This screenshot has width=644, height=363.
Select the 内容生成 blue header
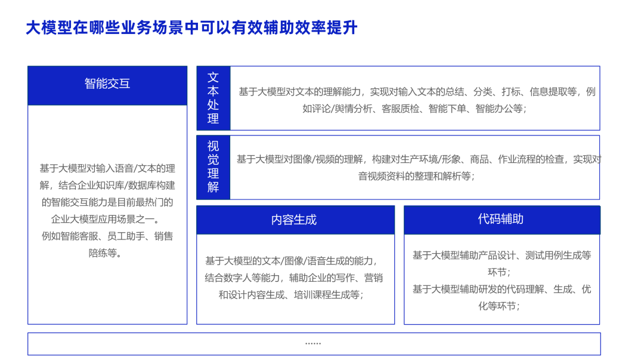point(295,219)
